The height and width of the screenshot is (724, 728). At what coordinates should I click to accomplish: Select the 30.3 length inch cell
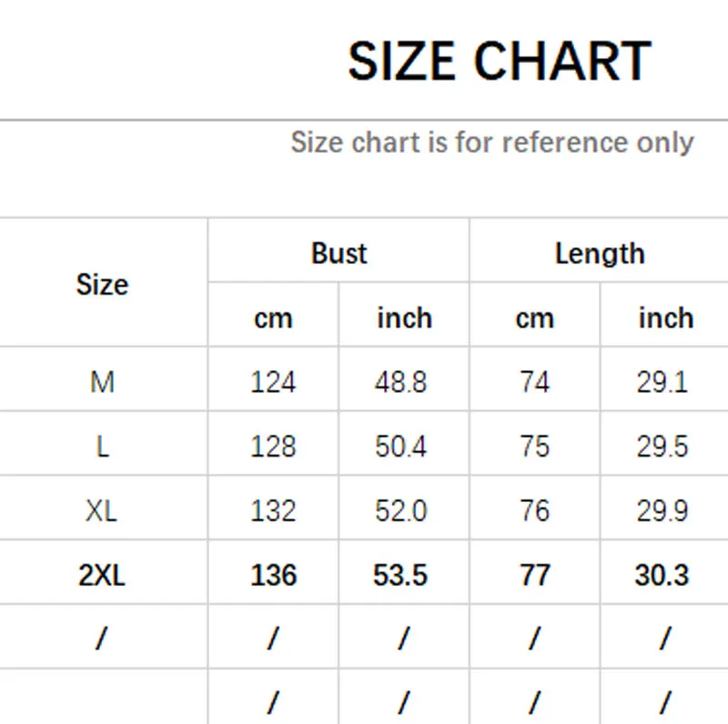(x=662, y=575)
